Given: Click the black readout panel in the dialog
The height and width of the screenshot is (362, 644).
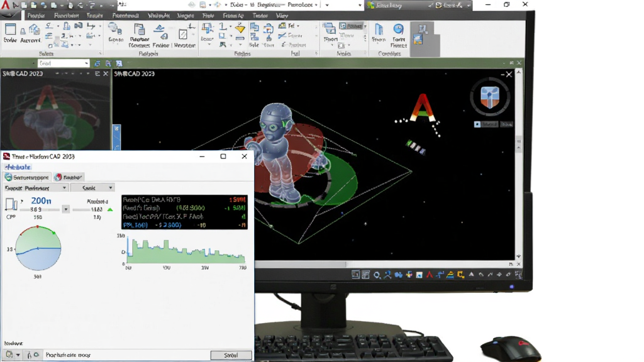Looking at the screenshot, I should [184, 212].
